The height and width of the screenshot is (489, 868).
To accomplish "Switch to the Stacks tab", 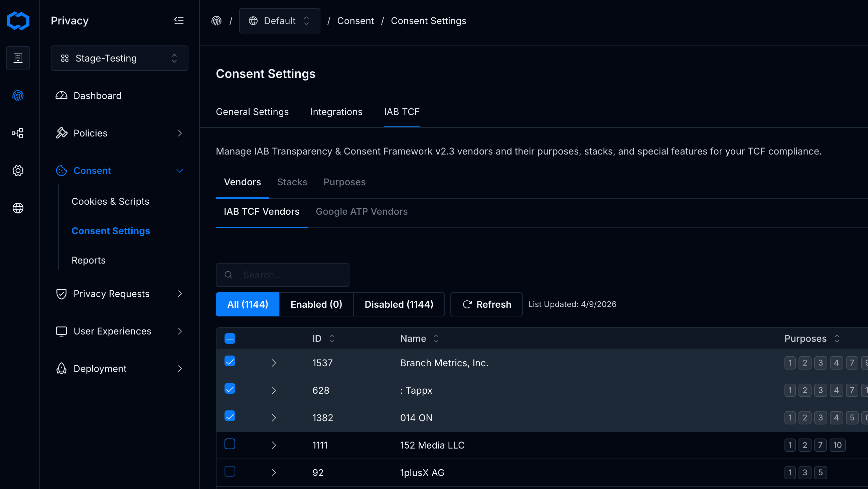I will tap(292, 182).
